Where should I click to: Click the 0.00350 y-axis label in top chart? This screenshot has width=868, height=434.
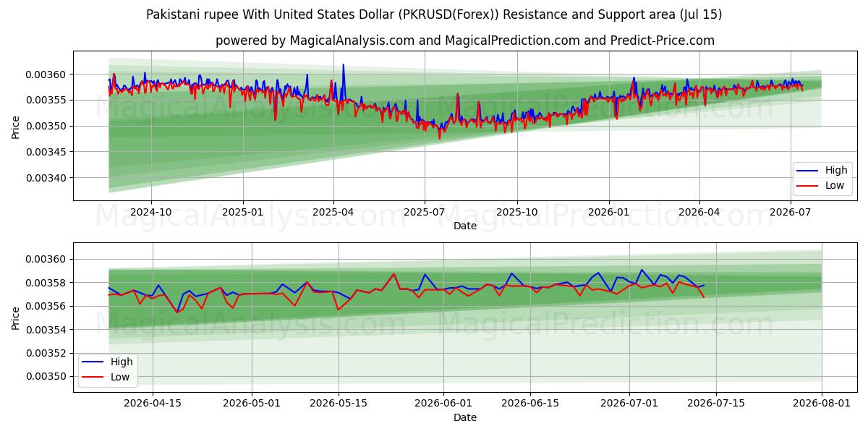pyautogui.click(x=46, y=127)
